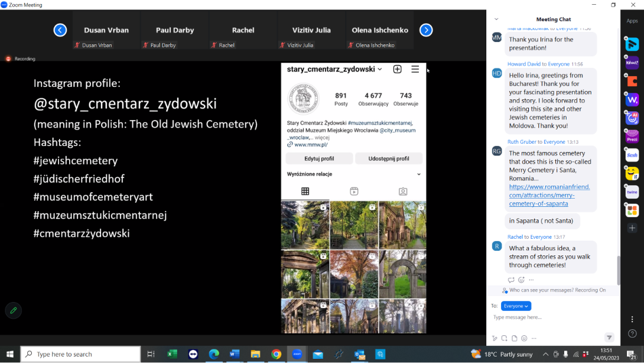The width and height of the screenshot is (644, 363).
Task: Show hidden system tray icons
Action: [545, 354]
